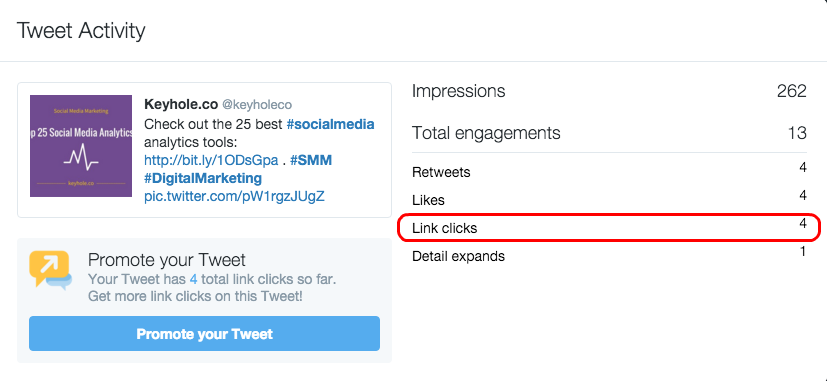The image size is (827, 381).
Task: Click the Promote your Tweet button
Action: [x=204, y=334]
